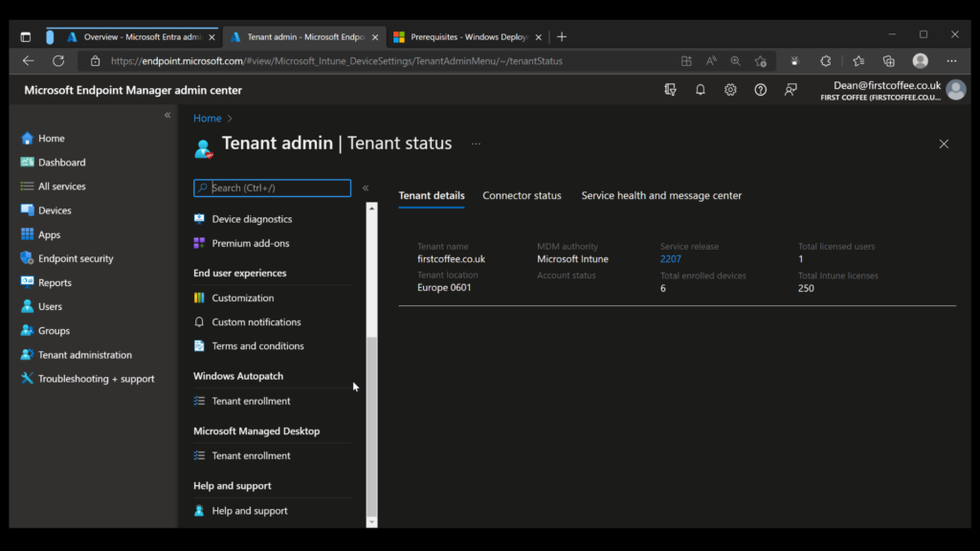Open portal settings via the gear icon
The height and width of the screenshot is (551, 980).
729,89
